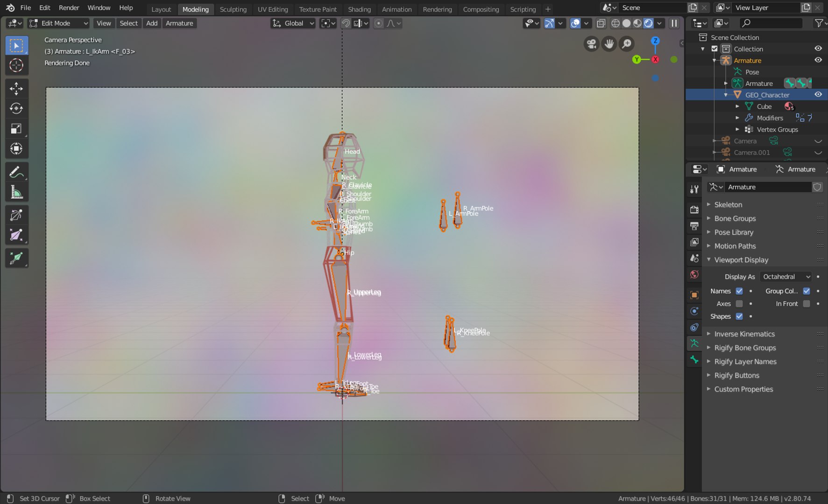Switch to the UV Editing workspace tab
828x504 pixels.
pos(273,9)
